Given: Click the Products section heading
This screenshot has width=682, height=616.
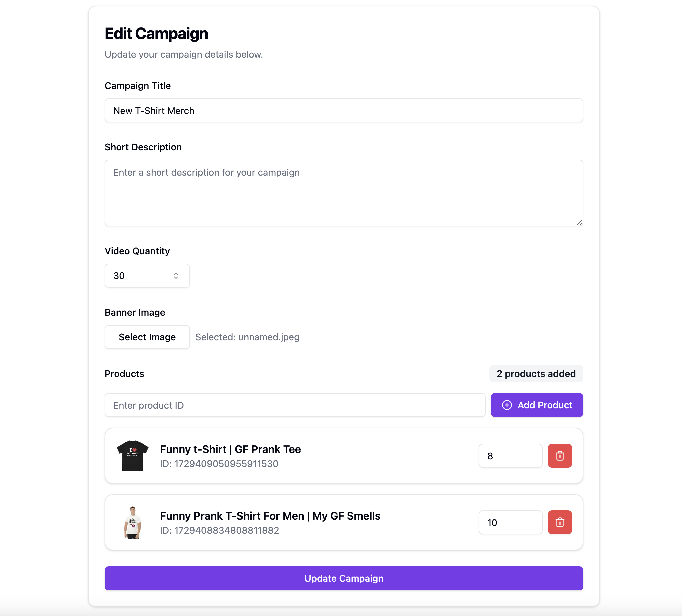Looking at the screenshot, I should click(124, 374).
